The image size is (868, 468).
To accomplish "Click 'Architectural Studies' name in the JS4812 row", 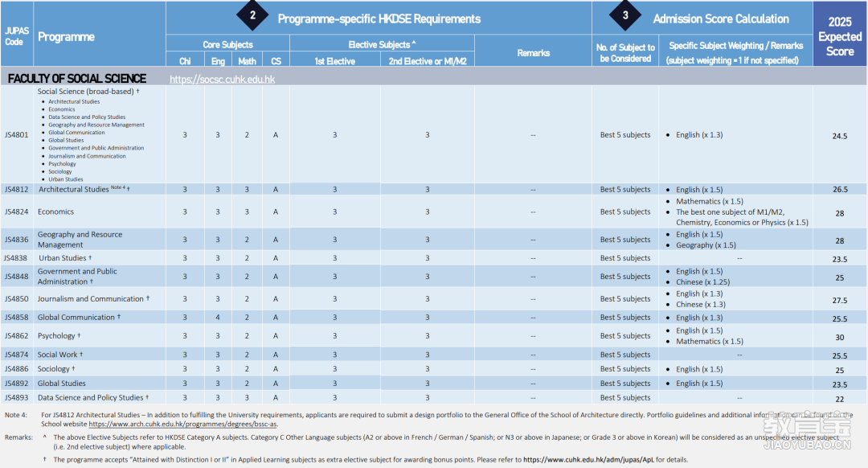I will (x=74, y=190).
